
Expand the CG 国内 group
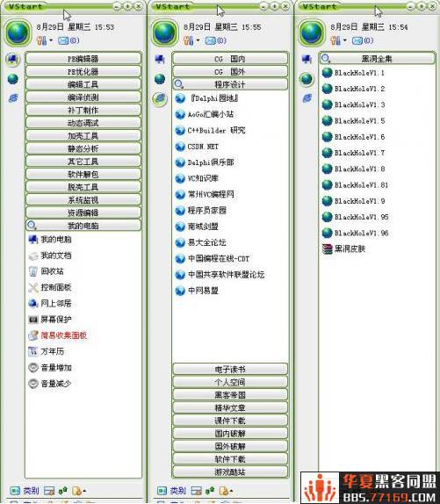point(230,59)
